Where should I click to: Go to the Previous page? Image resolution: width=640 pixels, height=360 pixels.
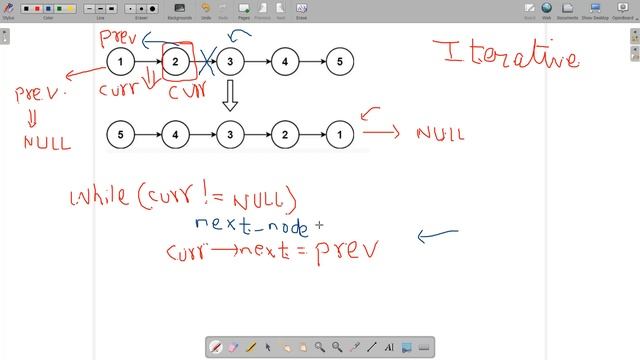[262, 11]
